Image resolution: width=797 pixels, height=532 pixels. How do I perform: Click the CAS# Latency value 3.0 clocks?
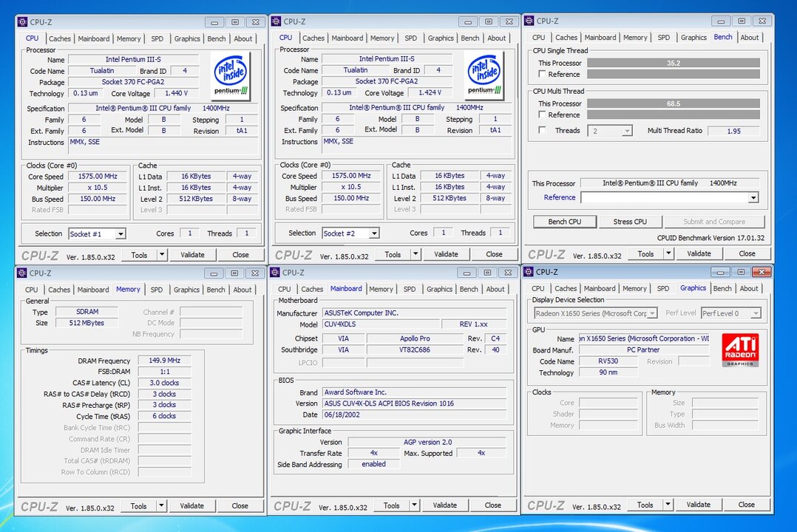[165, 383]
